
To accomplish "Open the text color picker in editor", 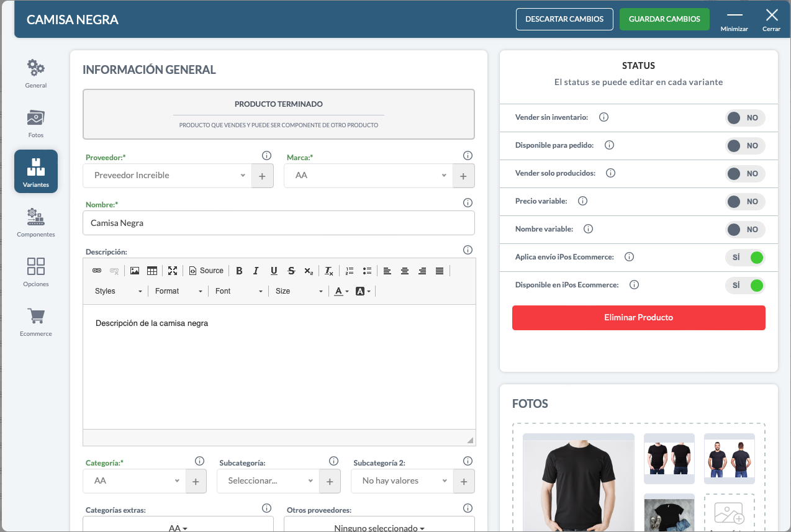I will click(x=341, y=291).
